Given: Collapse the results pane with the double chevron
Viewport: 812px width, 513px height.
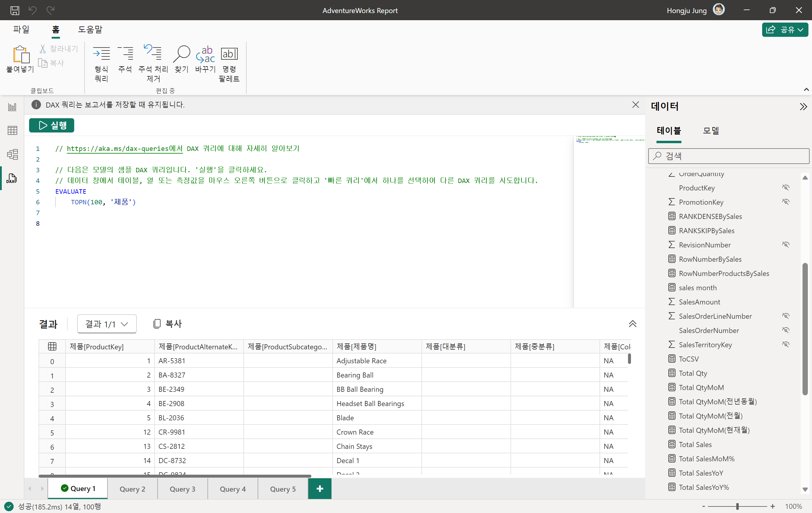Looking at the screenshot, I should click(632, 324).
